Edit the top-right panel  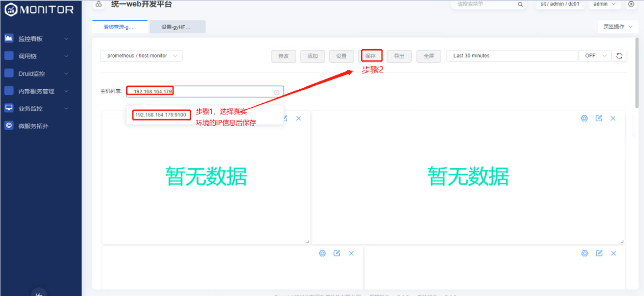[x=599, y=118]
